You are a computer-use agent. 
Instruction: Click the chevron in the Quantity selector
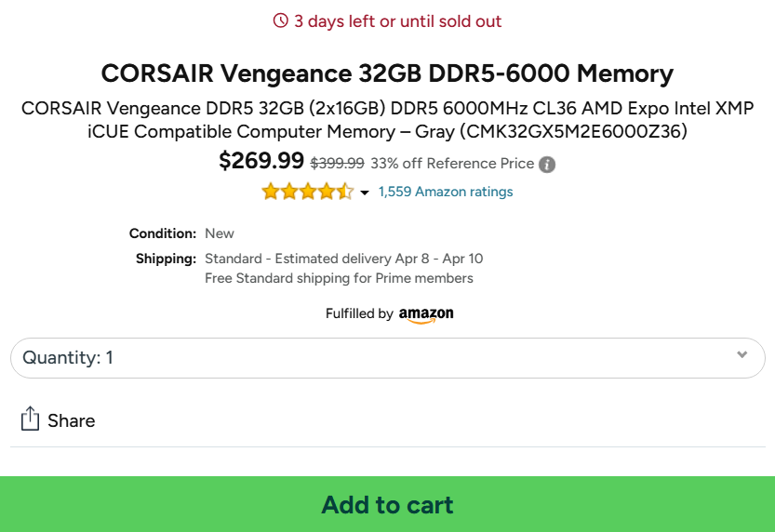(x=742, y=355)
